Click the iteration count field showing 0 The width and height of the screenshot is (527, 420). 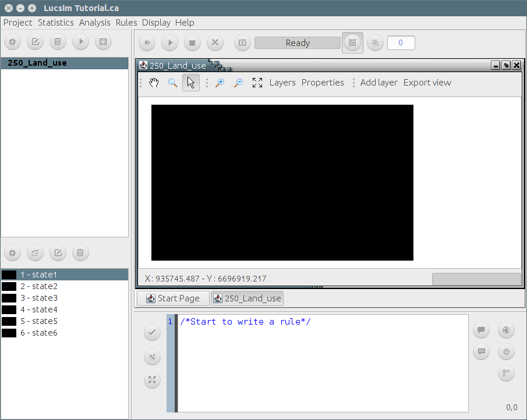(401, 42)
